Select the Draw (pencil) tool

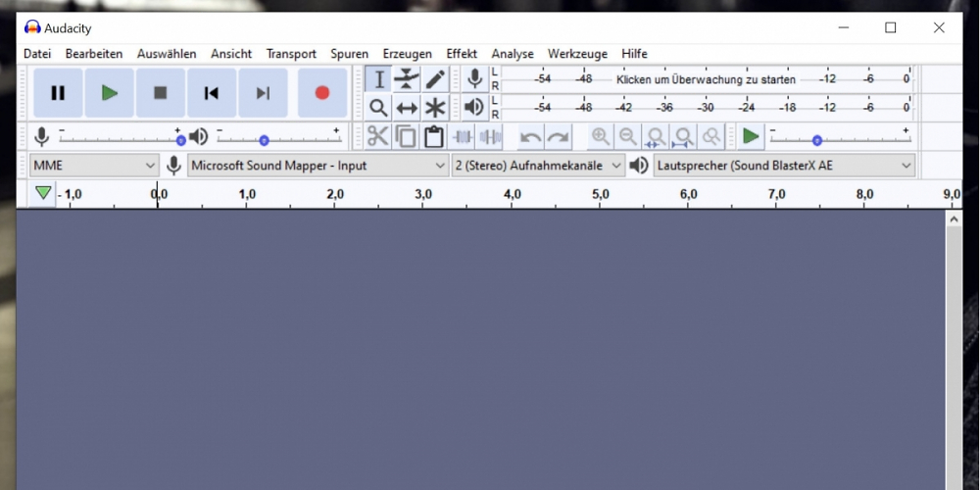[x=435, y=80]
